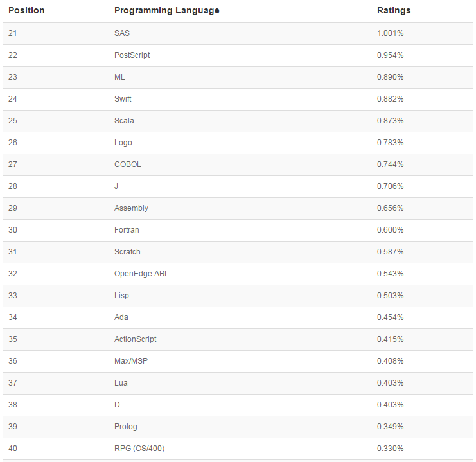476x462 pixels.
Task: Select OpenEdge ABL in the table
Action: click(141, 274)
